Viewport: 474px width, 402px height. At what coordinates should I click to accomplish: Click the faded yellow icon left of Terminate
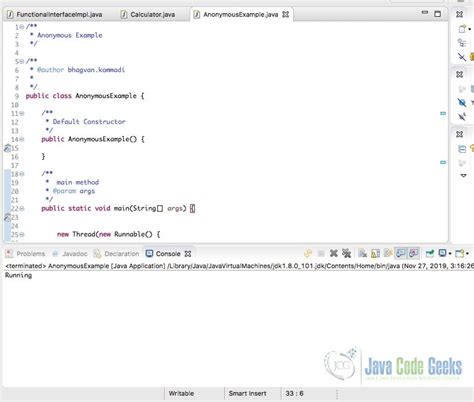(x=308, y=254)
